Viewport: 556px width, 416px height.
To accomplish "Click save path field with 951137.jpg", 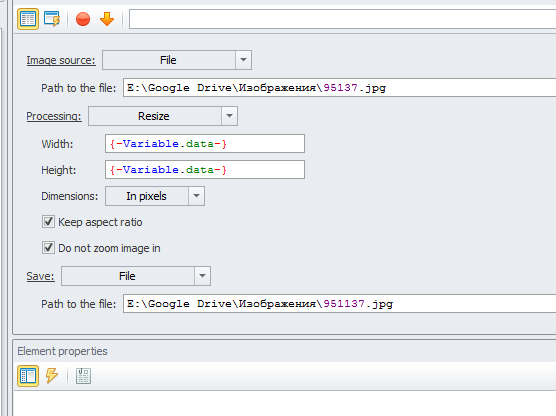I will tap(340, 304).
